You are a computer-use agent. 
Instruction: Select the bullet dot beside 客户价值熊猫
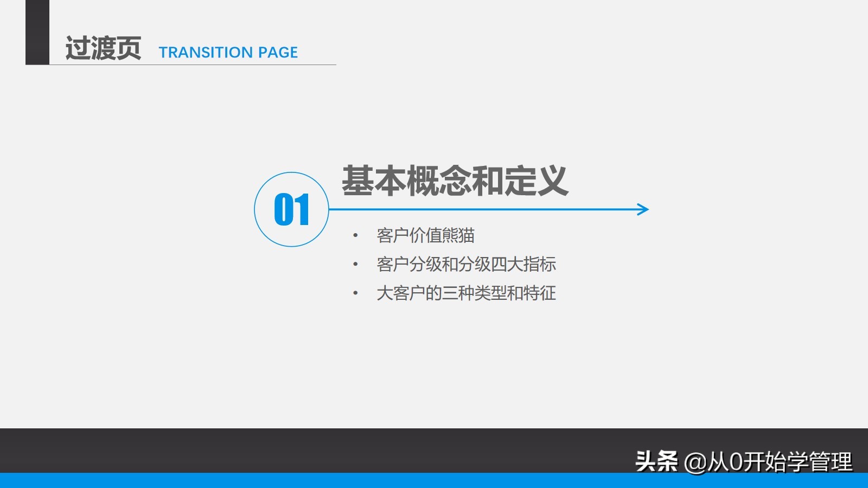click(x=356, y=235)
